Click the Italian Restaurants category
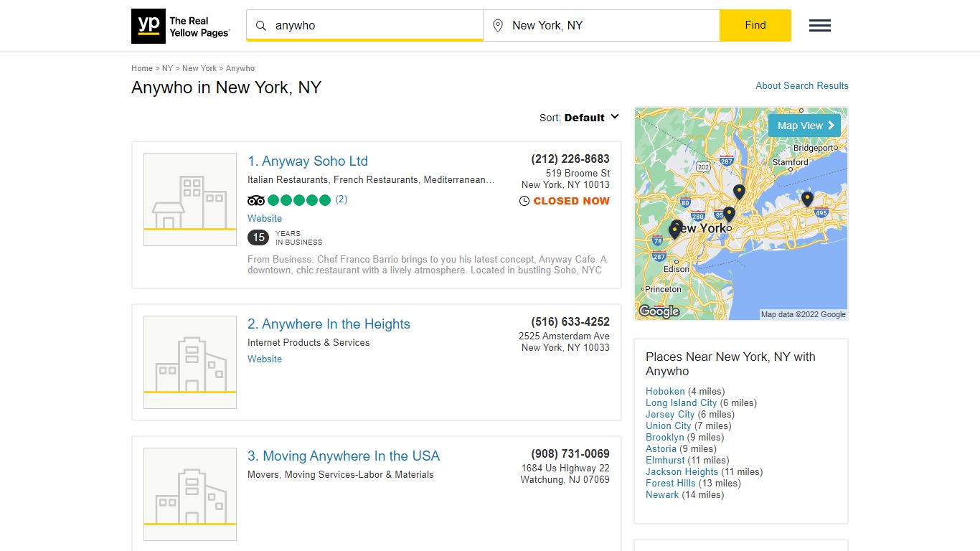This screenshot has width=980, height=551. coord(288,180)
